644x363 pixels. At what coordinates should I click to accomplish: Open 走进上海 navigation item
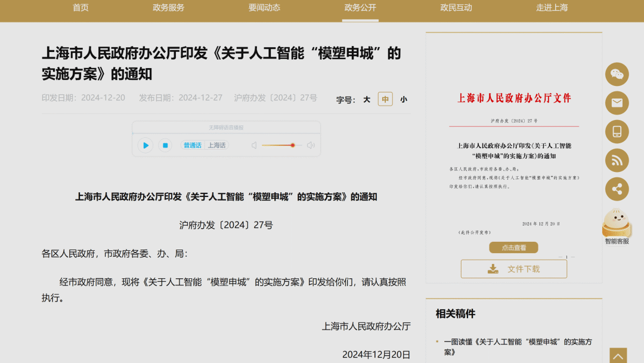coord(552,8)
